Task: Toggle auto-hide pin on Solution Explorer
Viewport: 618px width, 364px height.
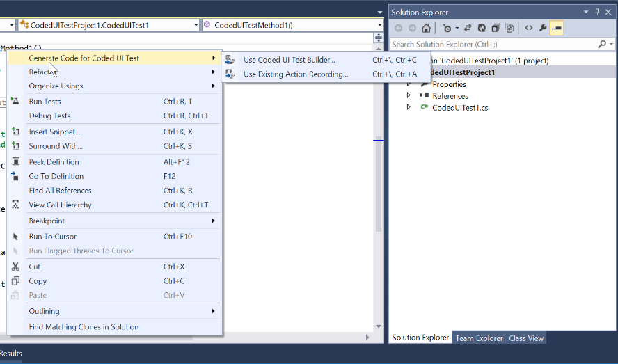Action: coord(597,13)
